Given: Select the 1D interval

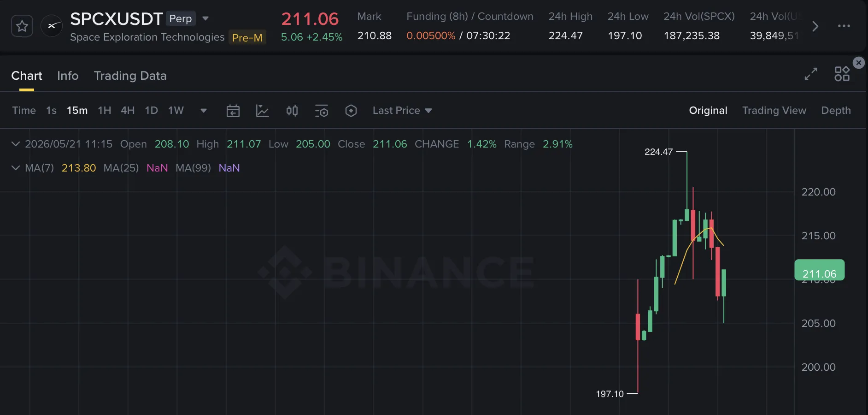Looking at the screenshot, I should [x=151, y=111].
